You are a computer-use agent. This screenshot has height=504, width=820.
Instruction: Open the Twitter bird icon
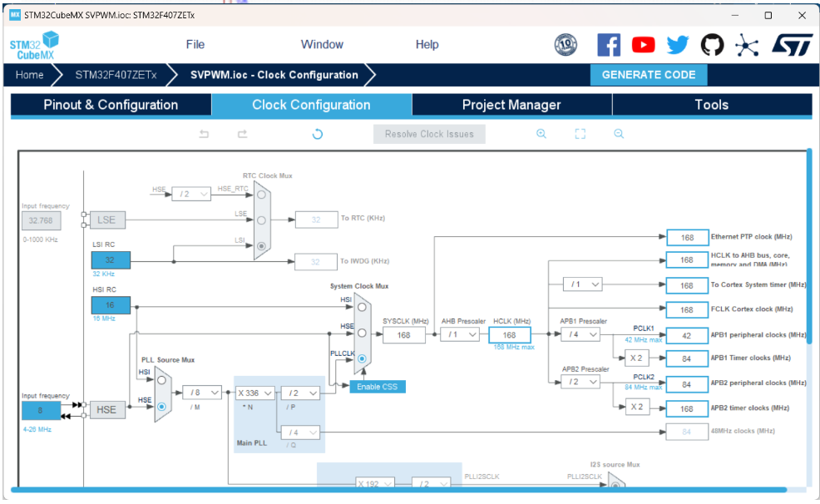point(678,45)
